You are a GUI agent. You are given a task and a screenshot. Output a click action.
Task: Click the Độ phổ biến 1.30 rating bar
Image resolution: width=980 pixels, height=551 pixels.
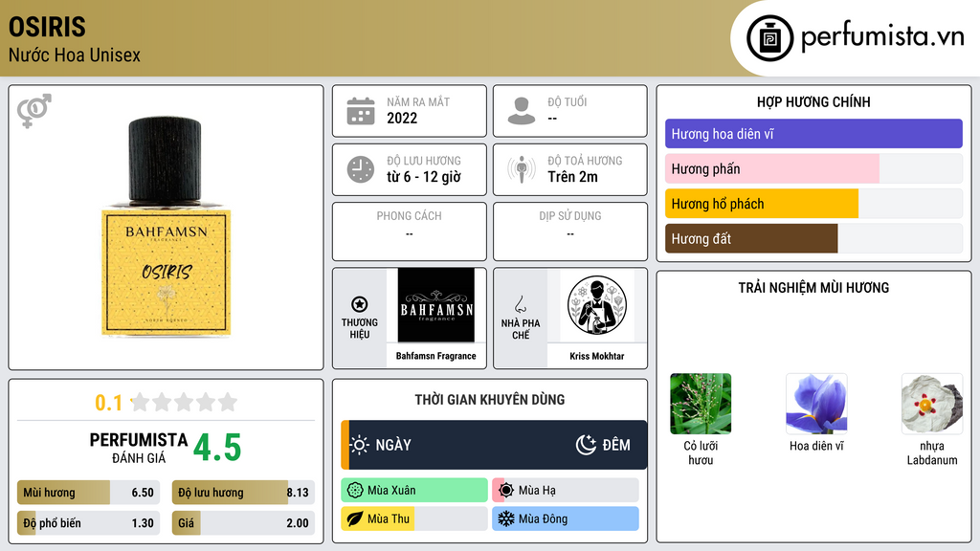pyautogui.click(x=88, y=523)
